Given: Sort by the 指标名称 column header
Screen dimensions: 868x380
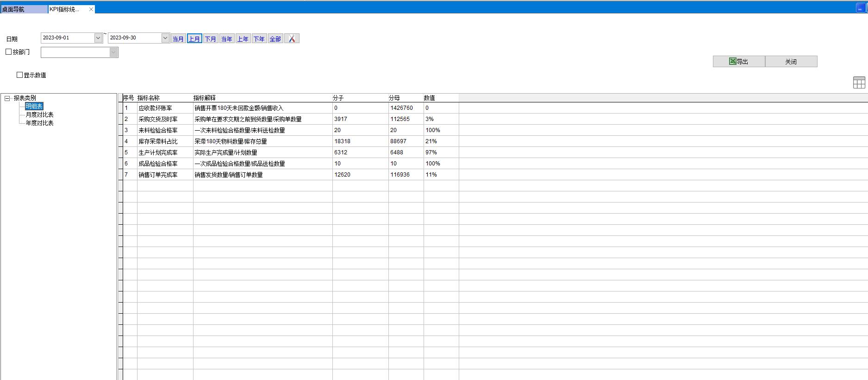Looking at the screenshot, I should click(x=149, y=98).
